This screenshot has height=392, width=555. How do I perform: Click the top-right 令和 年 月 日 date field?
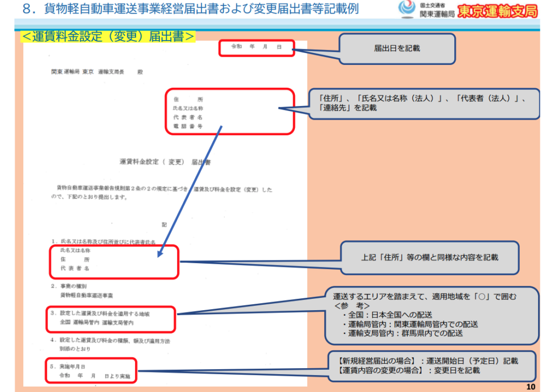tap(256, 48)
